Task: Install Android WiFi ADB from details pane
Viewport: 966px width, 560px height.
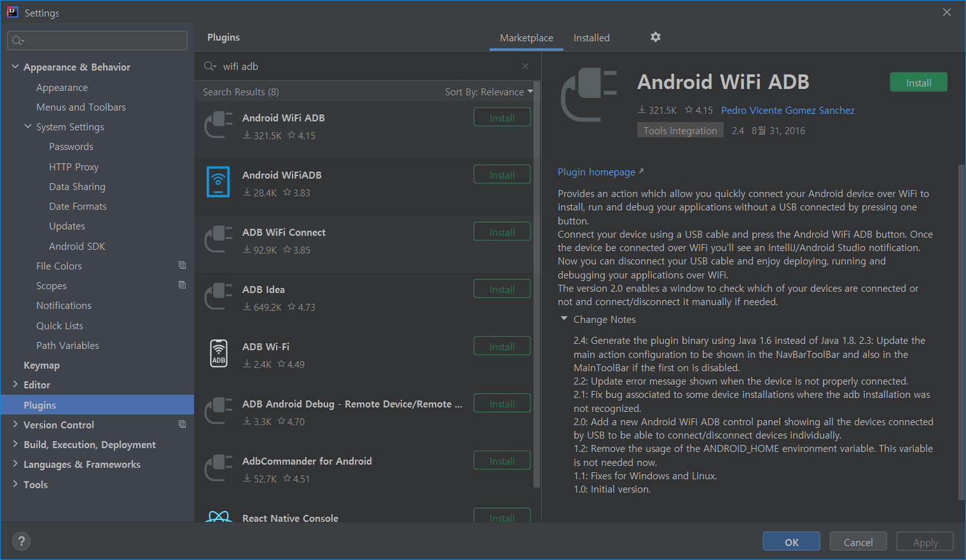Action: (x=918, y=83)
